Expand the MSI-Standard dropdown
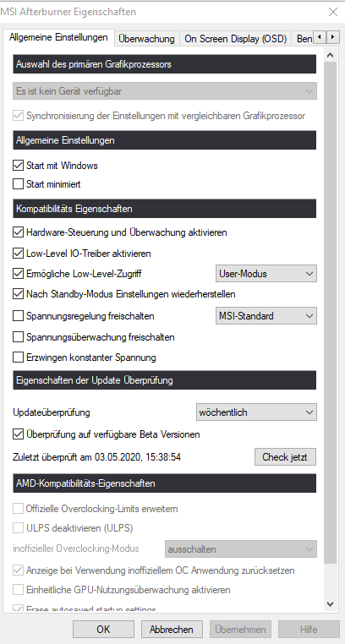Image resolution: width=345 pixels, height=644 pixels. [266, 316]
